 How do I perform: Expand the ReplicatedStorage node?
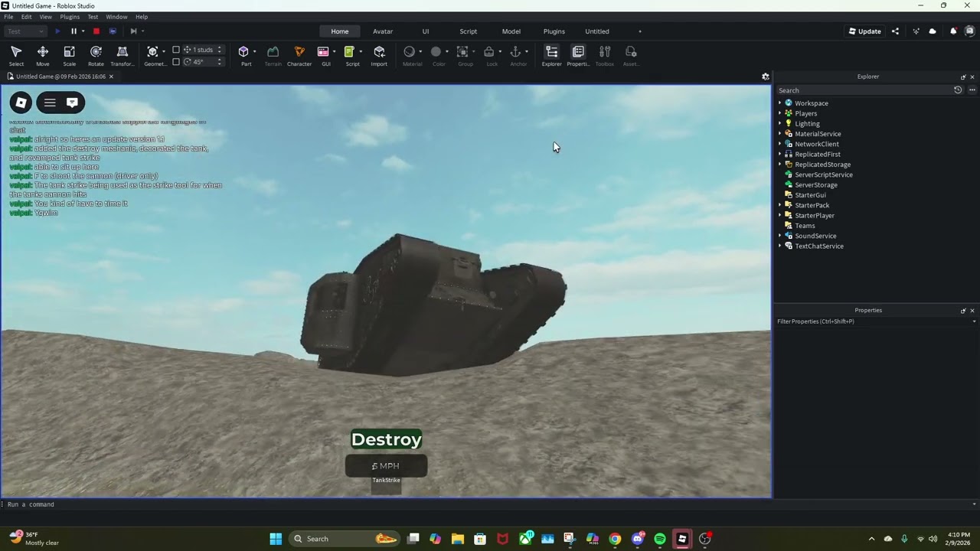[x=779, y=165]
